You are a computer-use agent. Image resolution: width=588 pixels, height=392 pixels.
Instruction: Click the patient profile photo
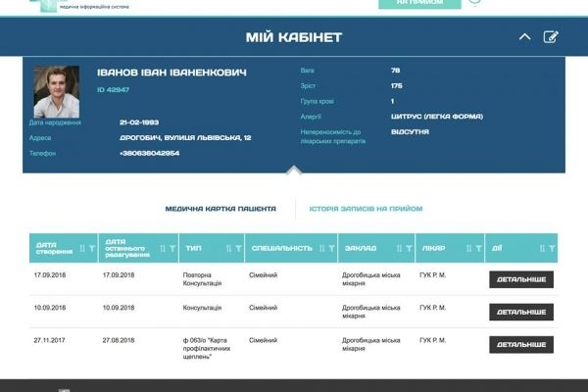(57, 92)
